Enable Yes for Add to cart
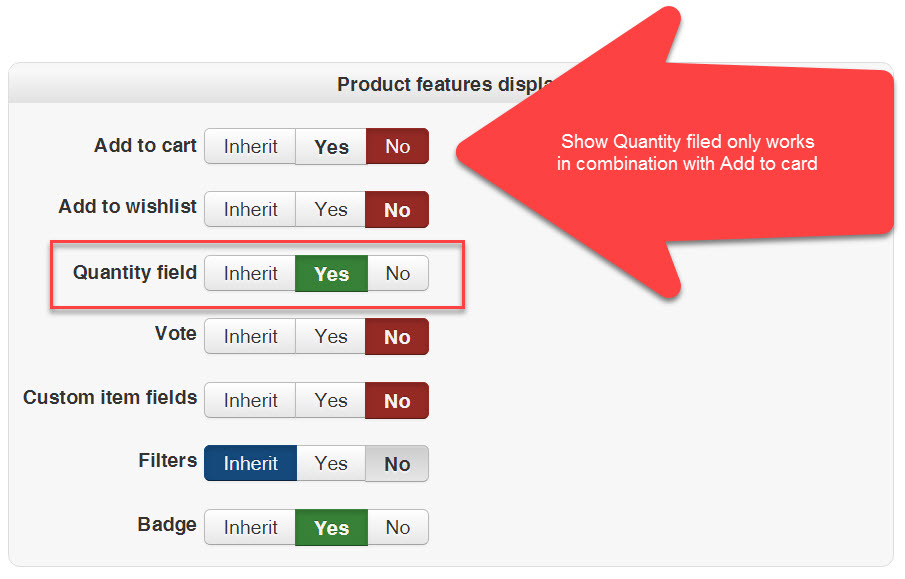 point(331,146)
